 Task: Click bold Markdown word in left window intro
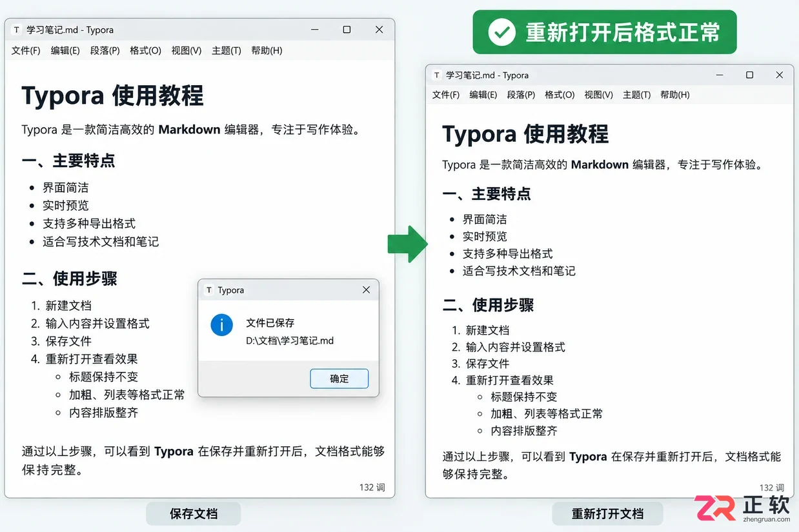190,130
